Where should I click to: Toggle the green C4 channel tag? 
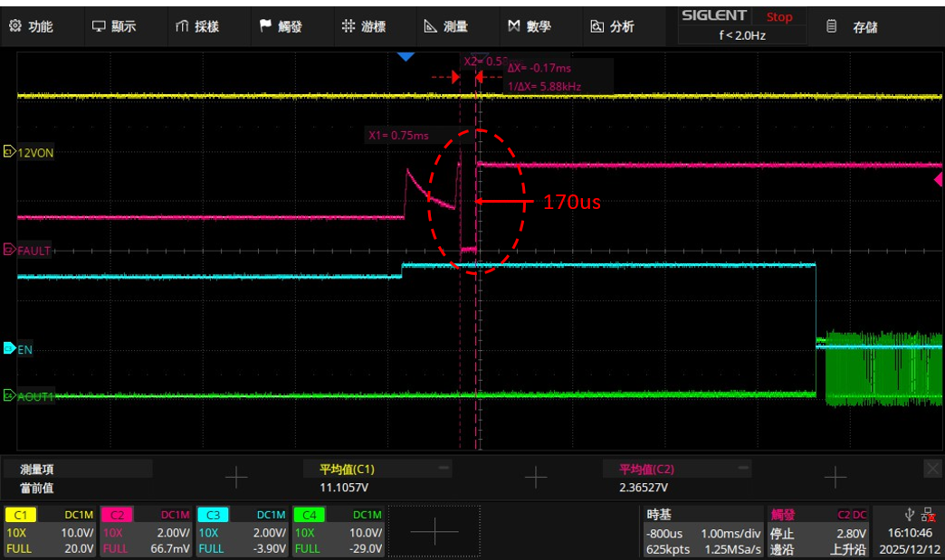pos(310,515)
